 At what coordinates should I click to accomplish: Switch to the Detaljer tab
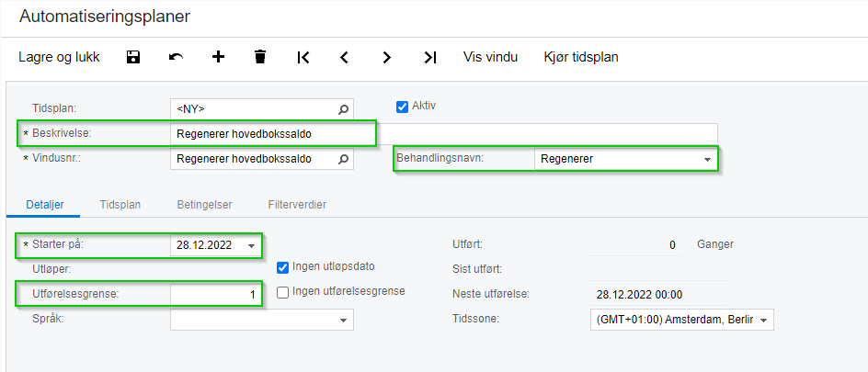click(x=45, y=205)
